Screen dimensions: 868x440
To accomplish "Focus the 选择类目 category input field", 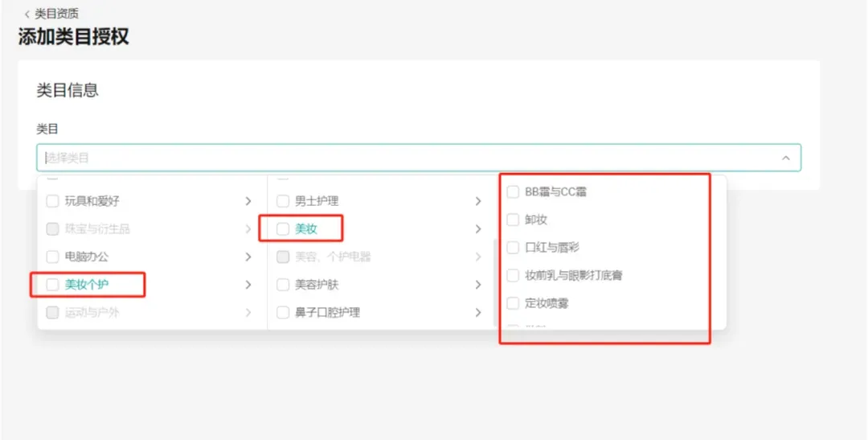I will (419, 158).
